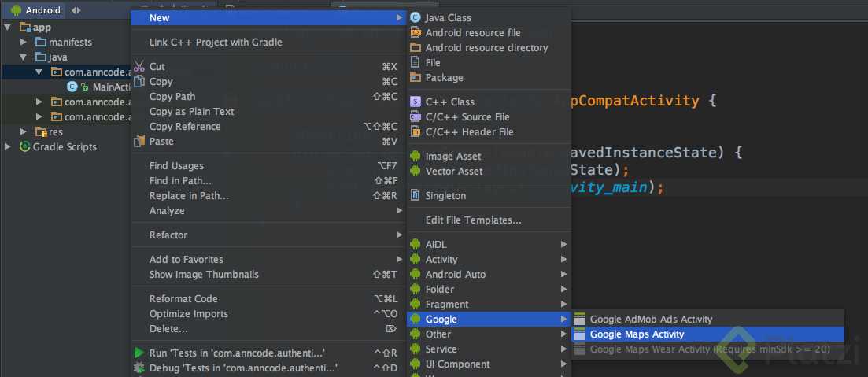Select the manifests folder in tree
Viewport: 868px width, 377px height.
(x=70, y=42)
